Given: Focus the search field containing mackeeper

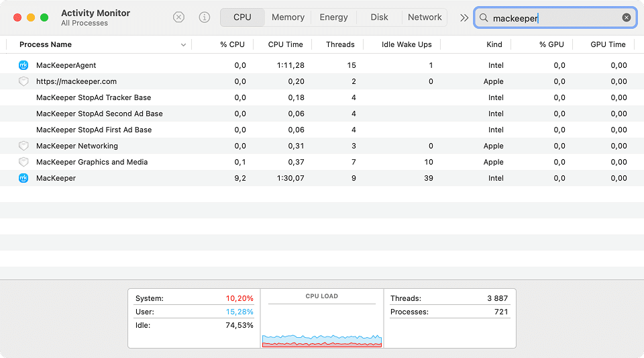Looking at the screenshot, I should click(555, 17).
